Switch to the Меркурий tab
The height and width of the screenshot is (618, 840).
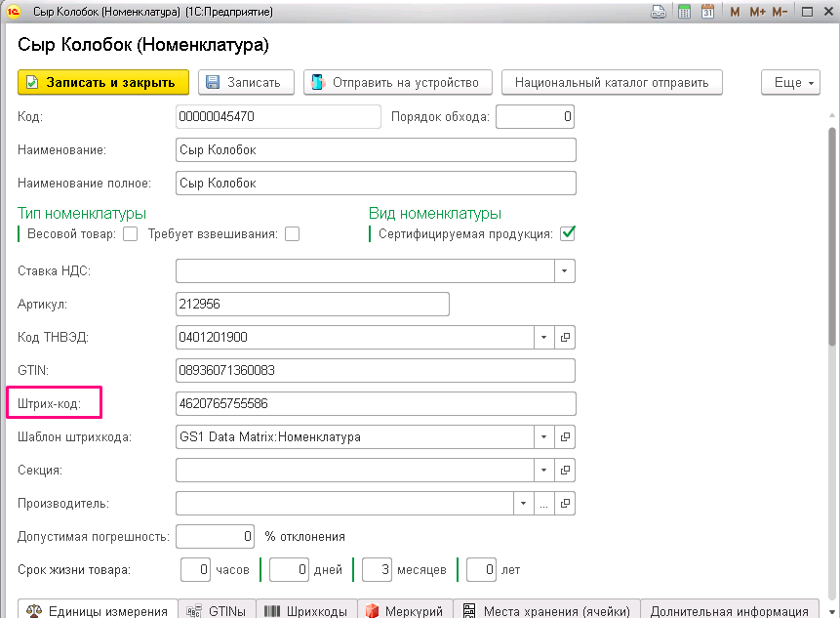coord(405,611)
